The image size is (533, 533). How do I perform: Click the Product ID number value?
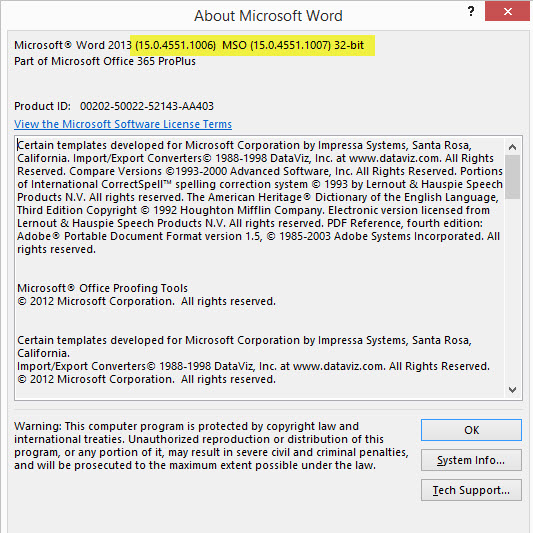click(147, 106)
